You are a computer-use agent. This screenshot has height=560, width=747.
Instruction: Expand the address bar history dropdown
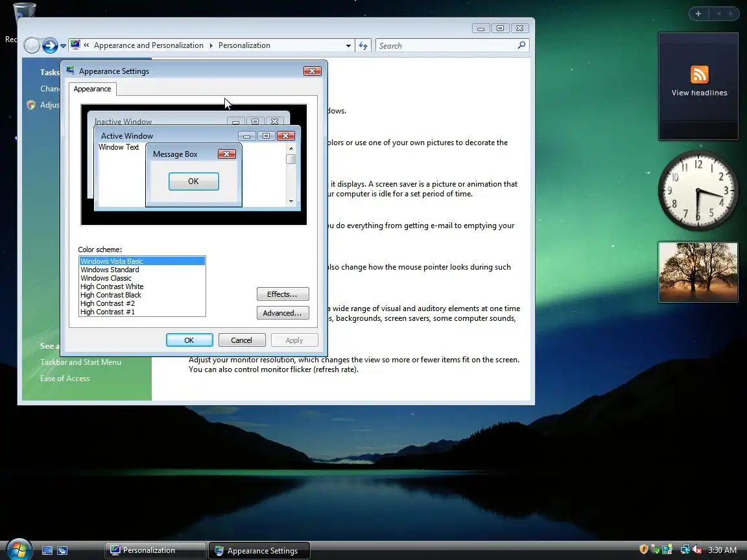[x=348, y=46]
